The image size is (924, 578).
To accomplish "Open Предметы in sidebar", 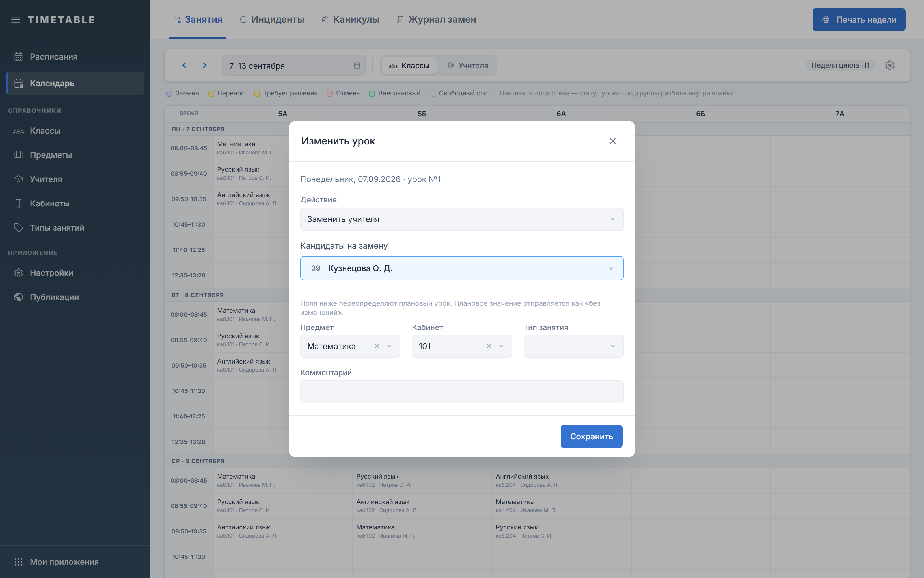I will (x=75, y=155).
